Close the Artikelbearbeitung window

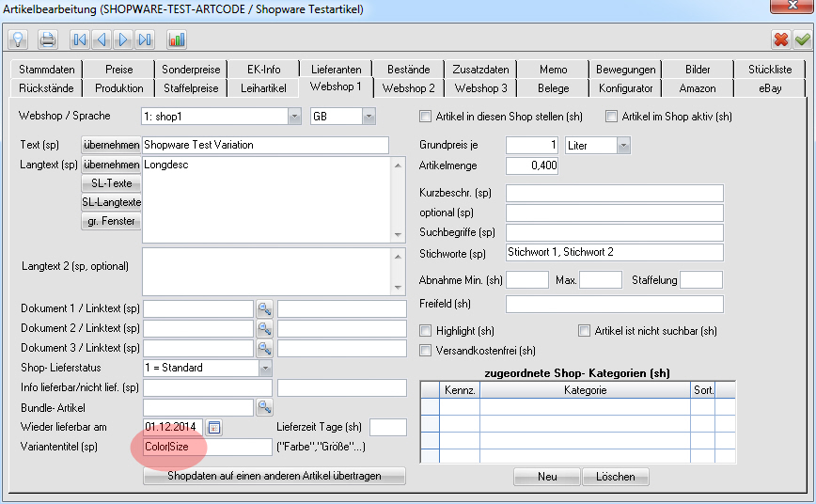(792, 6)
